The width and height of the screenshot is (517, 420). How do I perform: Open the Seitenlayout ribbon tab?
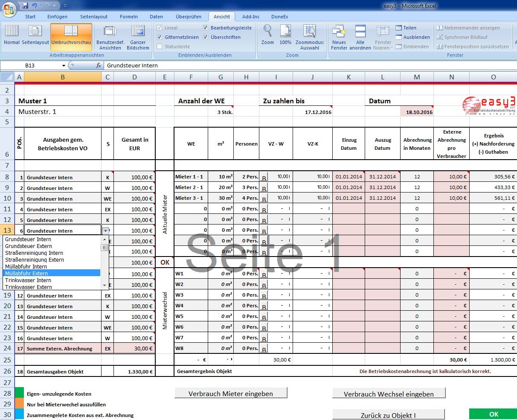tap(94, 17)
